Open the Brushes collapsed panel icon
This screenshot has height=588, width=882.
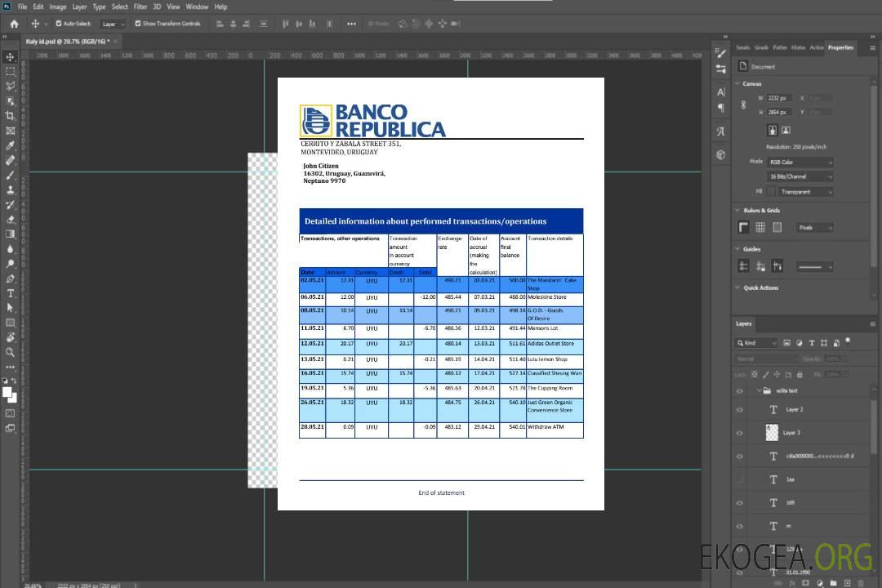click(x=720, y=53)
